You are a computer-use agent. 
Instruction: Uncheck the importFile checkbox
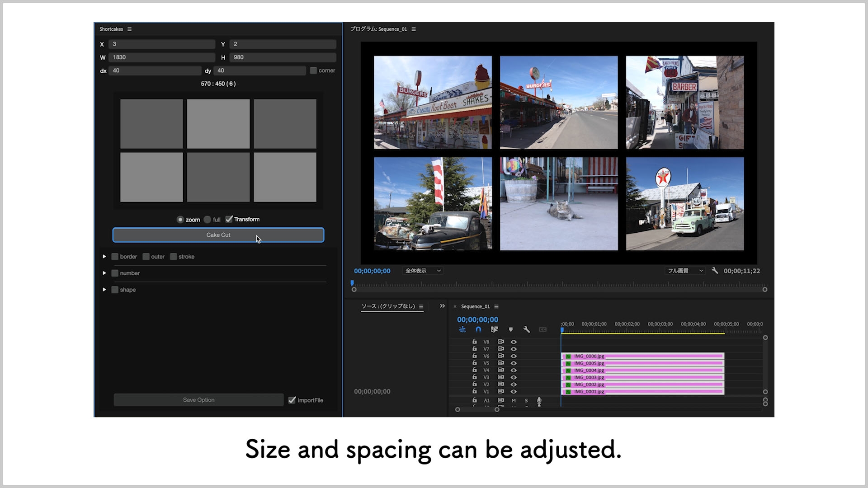(292, 400)
